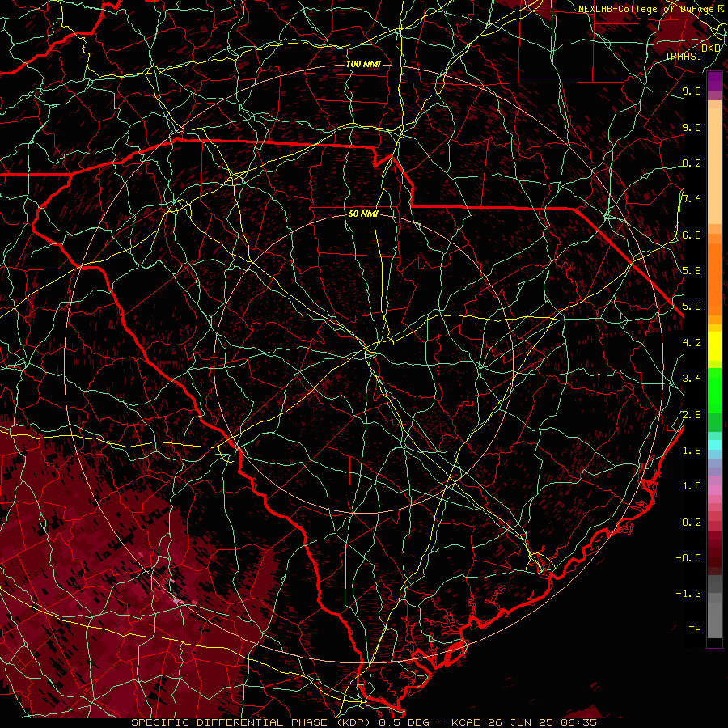Click the 4.2 scale label
Image resolution: width=728 pixels, height=728 pixels.
(692, 342)
